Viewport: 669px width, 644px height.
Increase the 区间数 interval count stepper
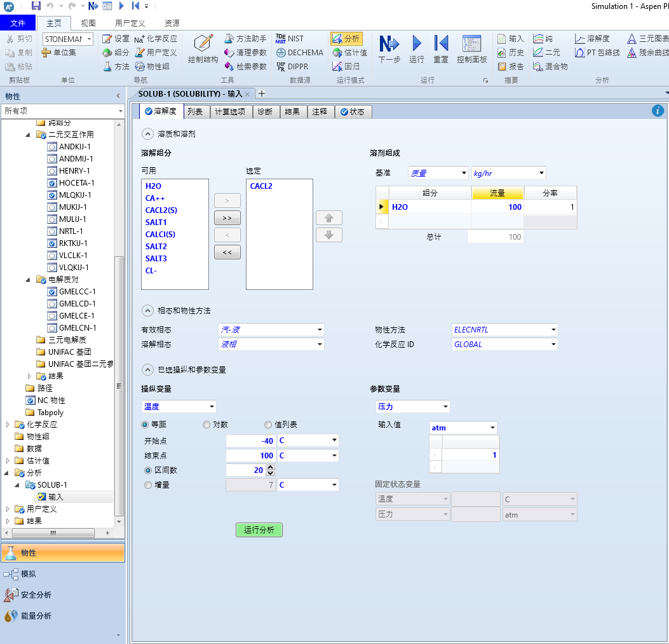[x=270, y=468]
